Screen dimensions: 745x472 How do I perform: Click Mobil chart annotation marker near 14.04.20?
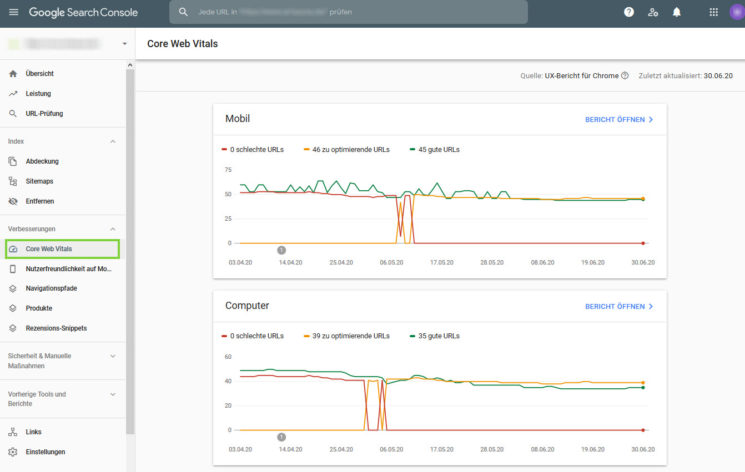[x=281, y=250]
